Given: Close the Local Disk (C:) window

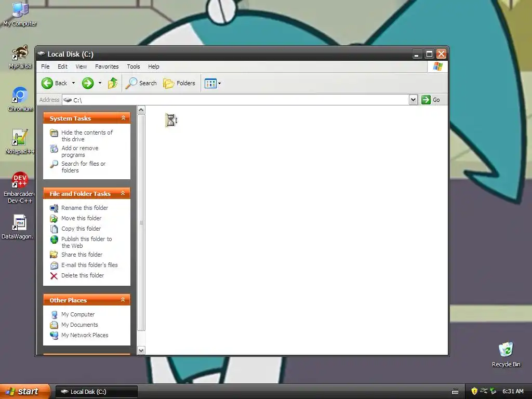Looking at the screenshot, I should 441,54.
